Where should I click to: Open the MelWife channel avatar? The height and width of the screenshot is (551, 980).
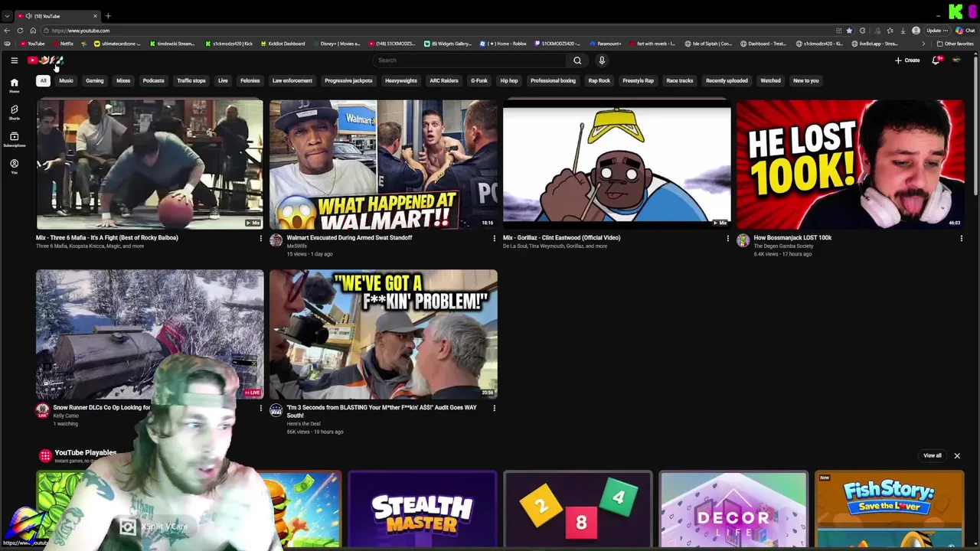click(x=276, y=240)
